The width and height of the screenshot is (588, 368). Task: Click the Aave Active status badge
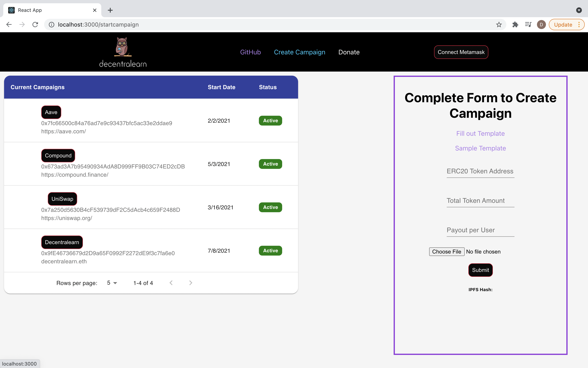coord(271,121)
